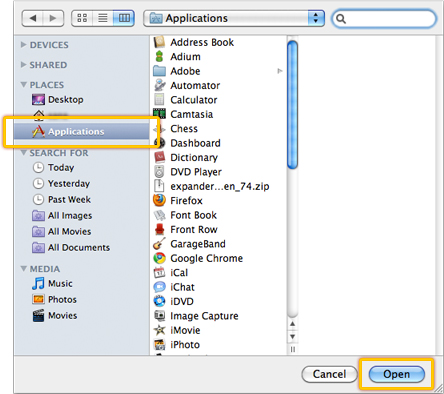Select the Automator app icon
444x394 pixels.
click(x=159, y=85)
